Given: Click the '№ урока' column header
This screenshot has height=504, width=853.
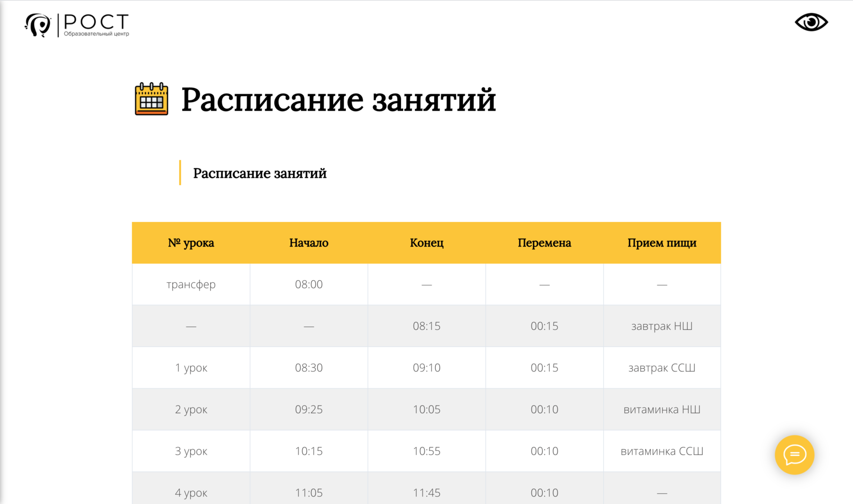Looking at the screenshot, I should tap(191, 243).
